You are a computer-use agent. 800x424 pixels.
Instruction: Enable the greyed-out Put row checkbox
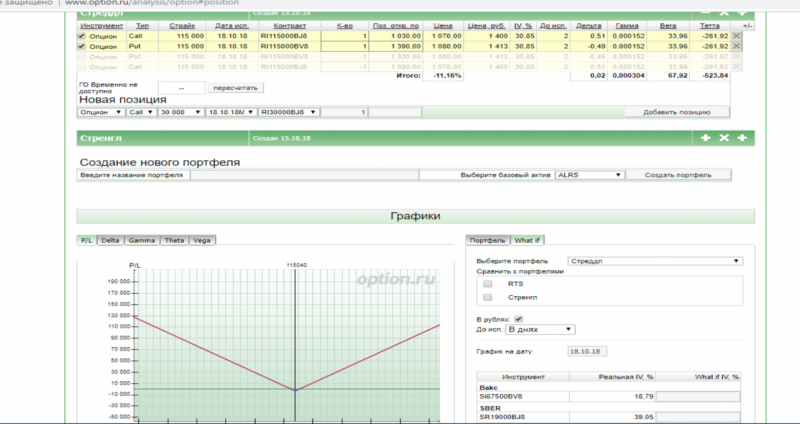tap(82, 57)
